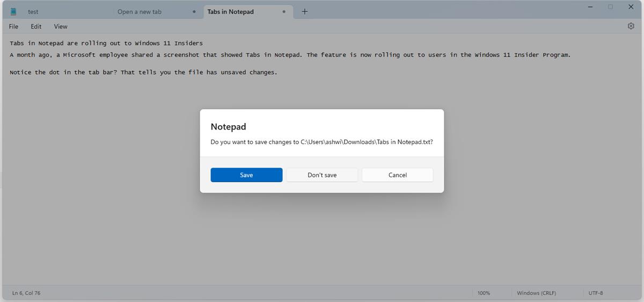The width and height of the screenshot is (644, 302).
Task: Click the Notepad dialog title
Action: pyautogui.click(x=228, y=127)
